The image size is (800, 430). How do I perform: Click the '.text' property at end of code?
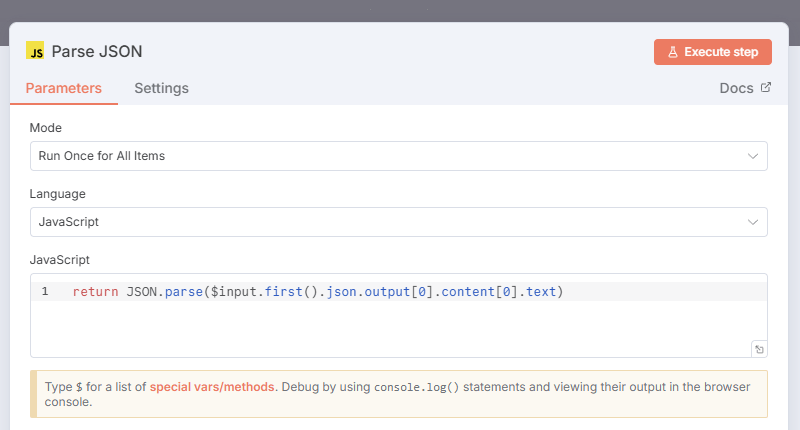click(x=540, y=292)
